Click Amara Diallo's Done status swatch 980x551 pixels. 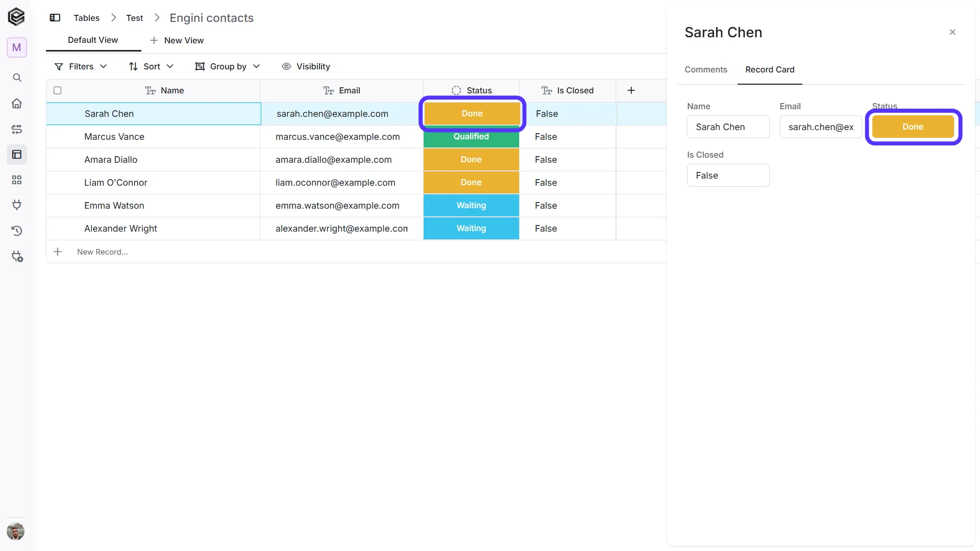tap(471, 160)
